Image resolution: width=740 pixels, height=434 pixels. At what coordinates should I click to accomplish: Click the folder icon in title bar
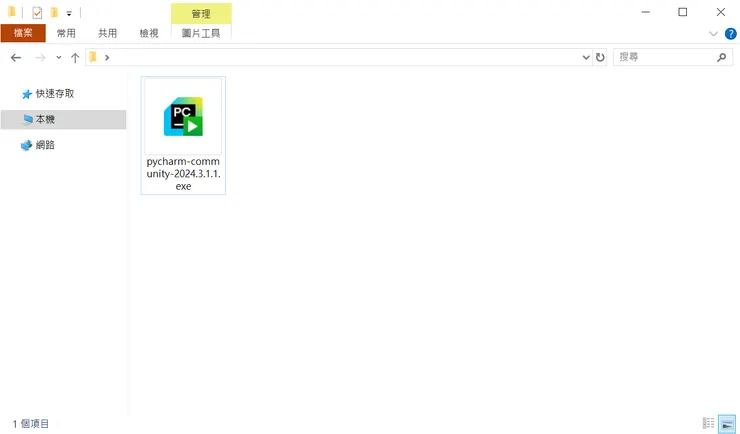click(x=12, y=12)
